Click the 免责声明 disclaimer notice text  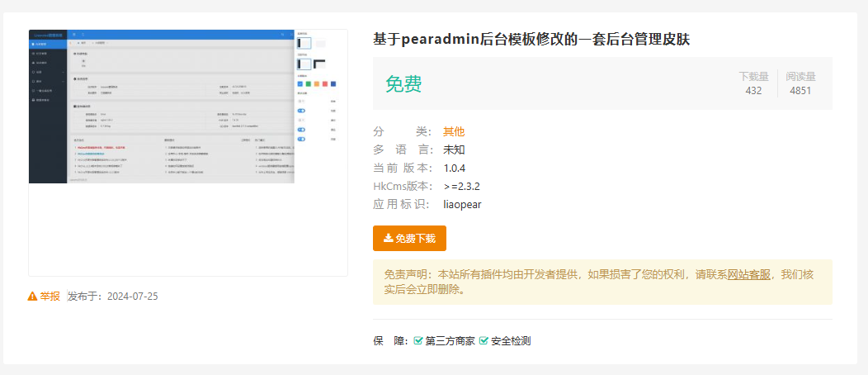(x=602, y=282)
